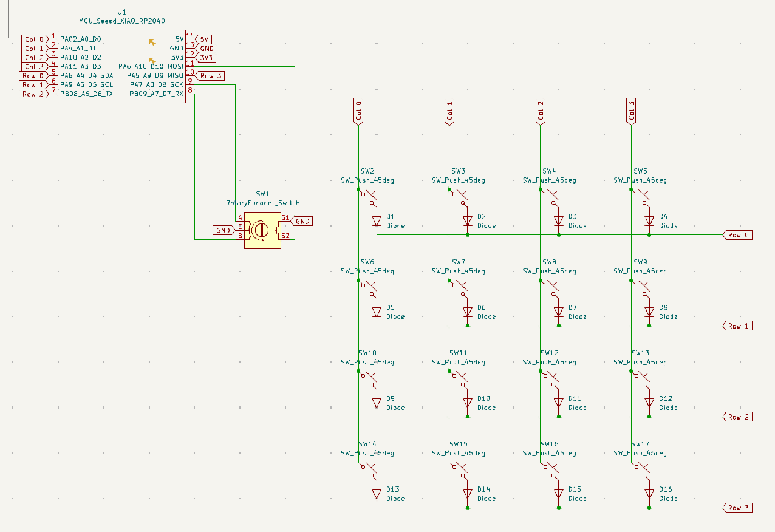
Task: Click the 3V3 label on pin 12
Action: [206, 58]
